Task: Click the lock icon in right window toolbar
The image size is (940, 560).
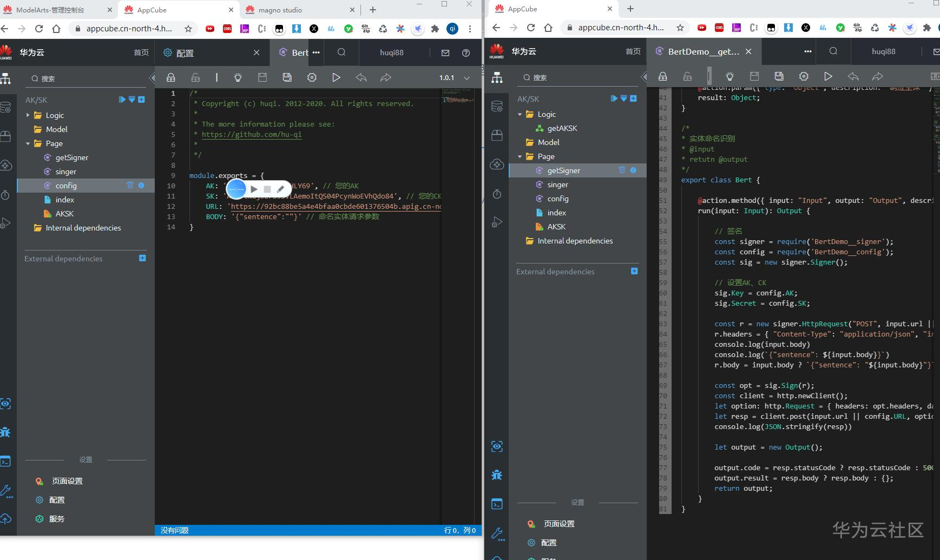Action: point(663,76)
